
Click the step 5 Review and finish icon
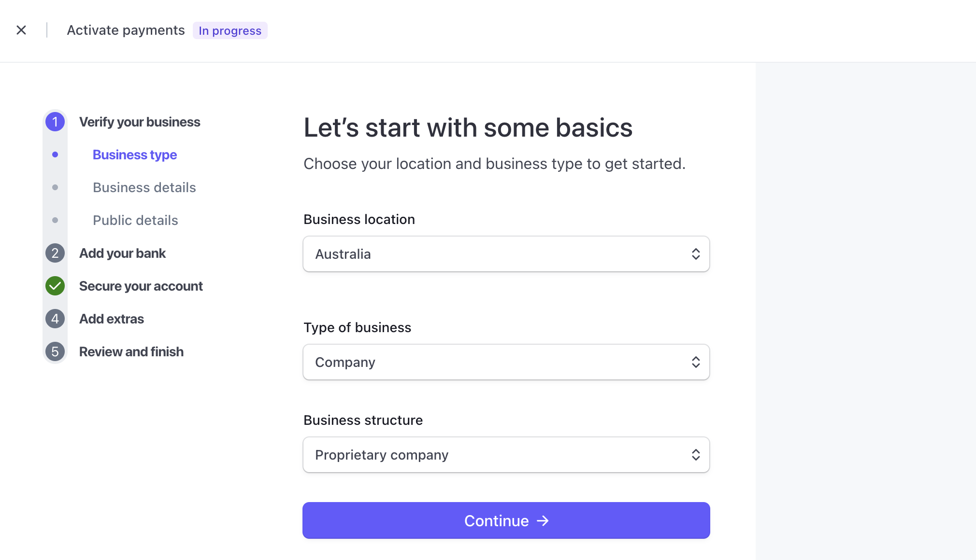point(55,351)
